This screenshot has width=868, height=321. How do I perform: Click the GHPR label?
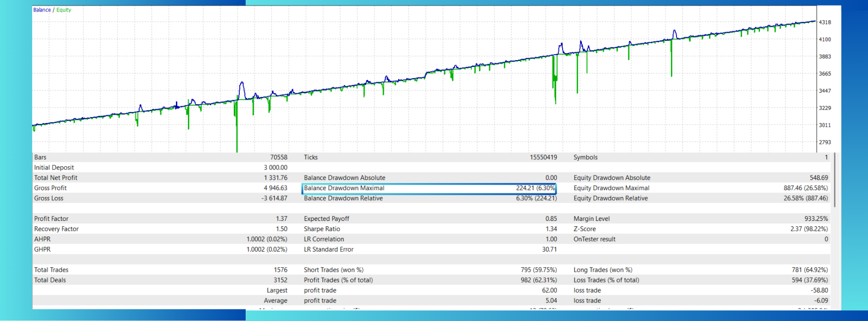click(42, 249)
